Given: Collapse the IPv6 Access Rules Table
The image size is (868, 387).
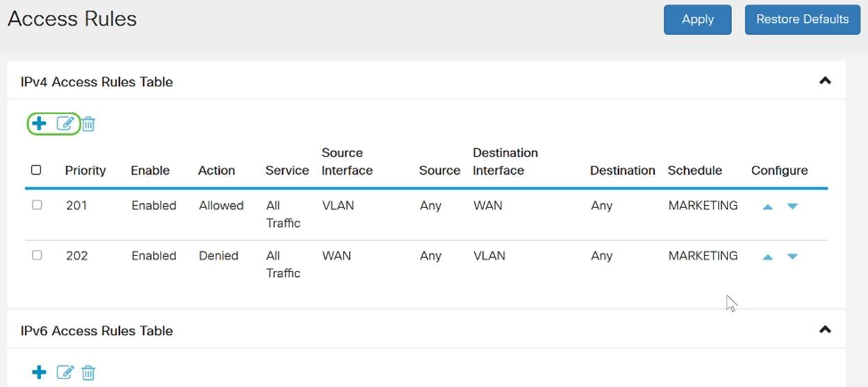Looking at the screenshot, I should (x=825, y=329).
